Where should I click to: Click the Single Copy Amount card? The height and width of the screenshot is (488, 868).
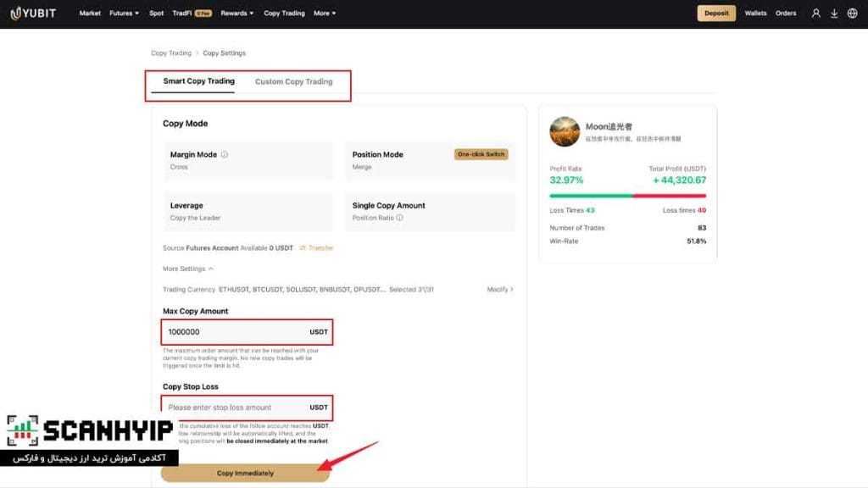[x=430, y=211]
